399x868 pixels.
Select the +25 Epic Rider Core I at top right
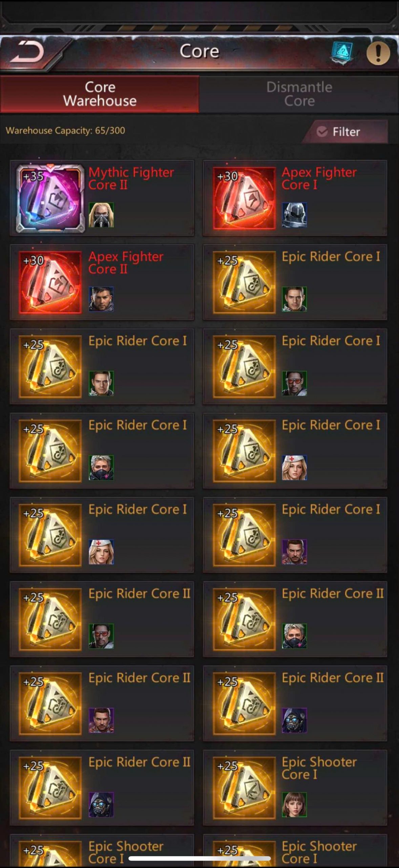(295, 282)
